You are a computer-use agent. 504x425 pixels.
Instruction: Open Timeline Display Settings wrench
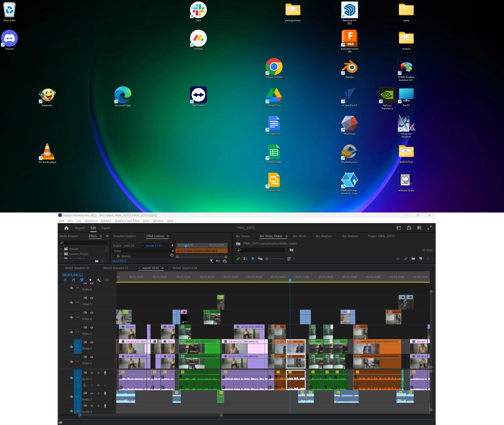[99, 280]
